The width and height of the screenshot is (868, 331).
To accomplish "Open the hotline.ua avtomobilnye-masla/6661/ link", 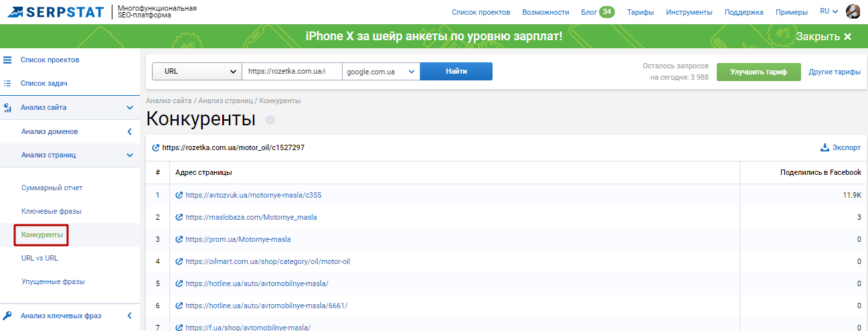I will [x=266, y=306].
